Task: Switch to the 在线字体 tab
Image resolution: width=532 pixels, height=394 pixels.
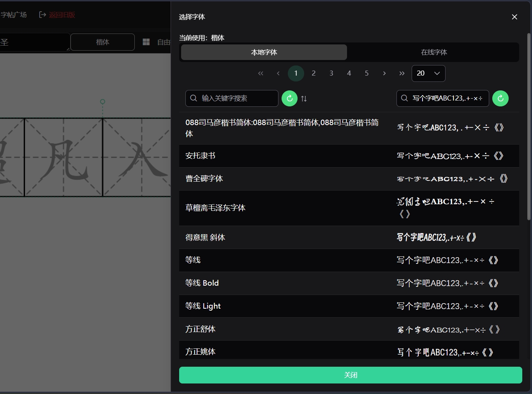Action: (x=433, y=52)
